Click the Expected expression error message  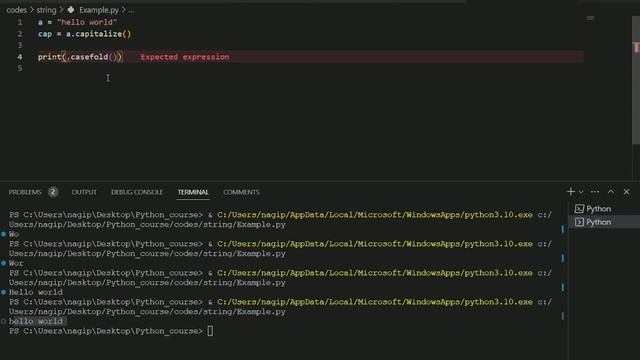click(184, 57)
